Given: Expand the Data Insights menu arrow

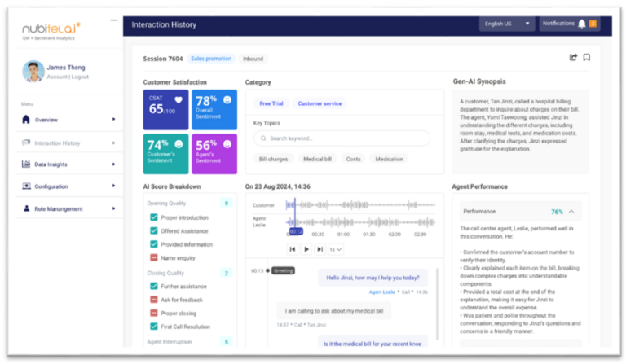Looking at the screenshot, I should [x=114, y=164].
